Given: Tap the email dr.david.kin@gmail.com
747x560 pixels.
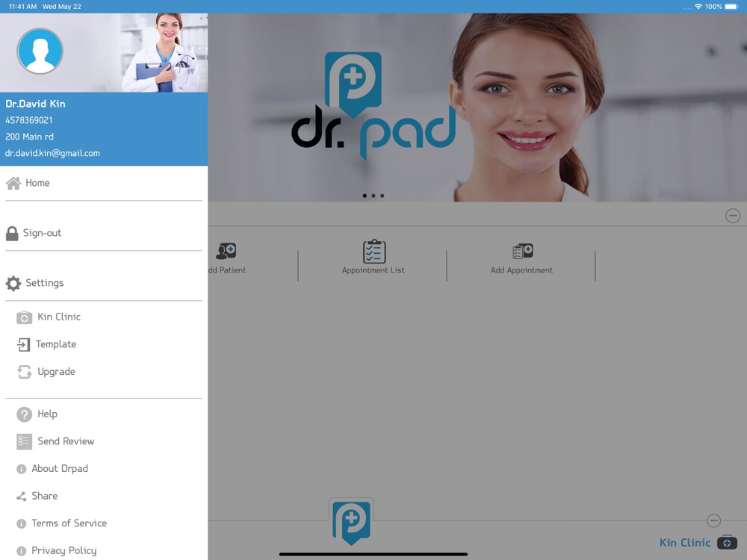Looking at the screenshot, I should pyautogui.click(x=52, y=153).
